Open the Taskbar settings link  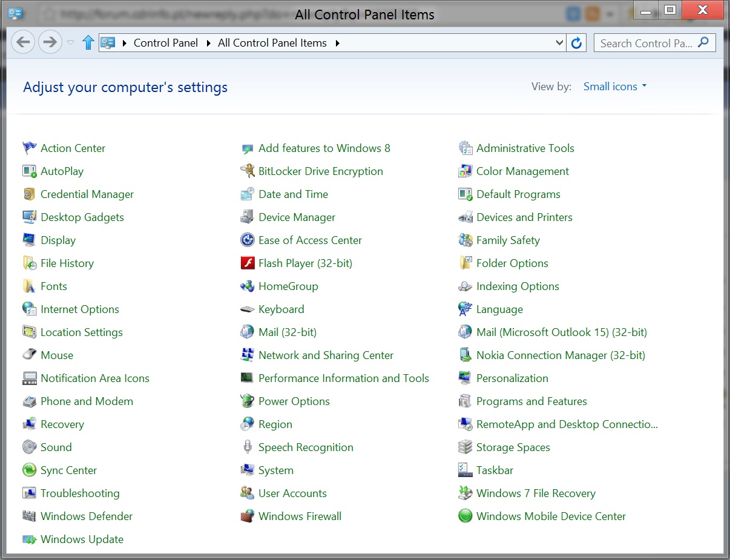pyautogui.click(x=495, y=470)
